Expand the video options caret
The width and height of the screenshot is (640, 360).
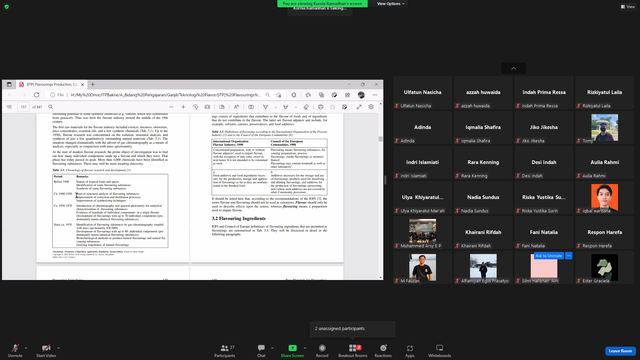(58, 348)
